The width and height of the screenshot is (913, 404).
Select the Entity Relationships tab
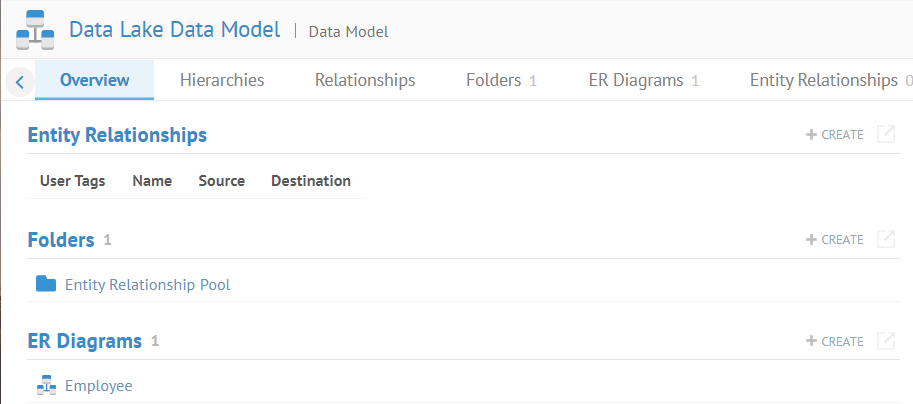(825, 80)
